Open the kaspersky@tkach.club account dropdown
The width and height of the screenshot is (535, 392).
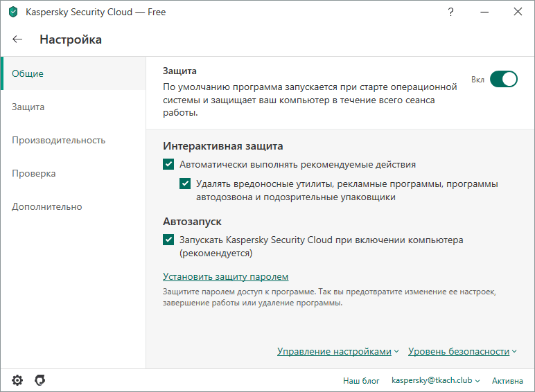436,381
